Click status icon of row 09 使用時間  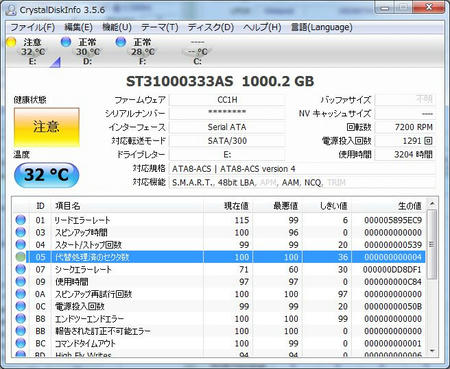pos(21,281)
